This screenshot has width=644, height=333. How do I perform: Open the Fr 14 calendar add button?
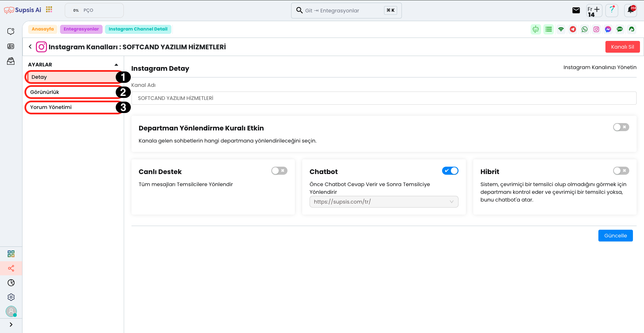(594, 11)
